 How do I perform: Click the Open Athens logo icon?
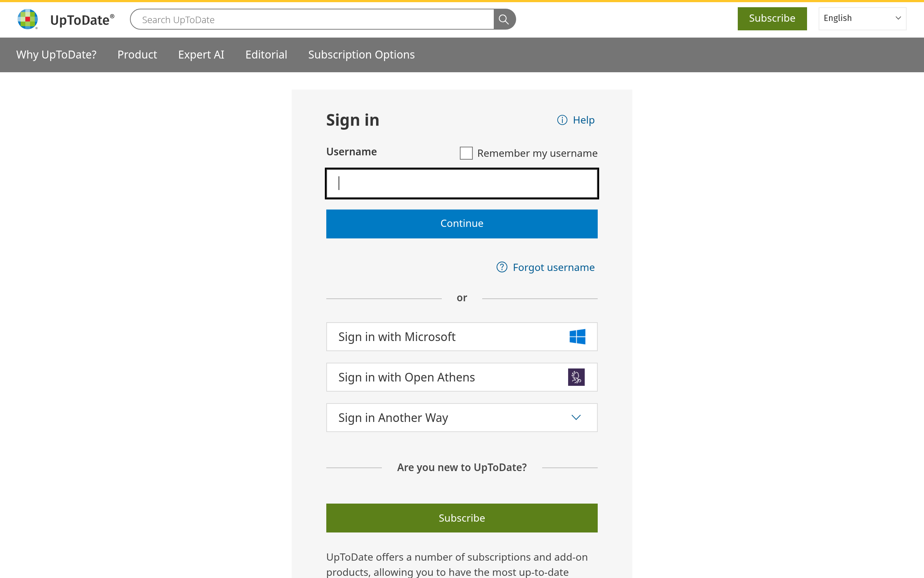tap(576, 377)
